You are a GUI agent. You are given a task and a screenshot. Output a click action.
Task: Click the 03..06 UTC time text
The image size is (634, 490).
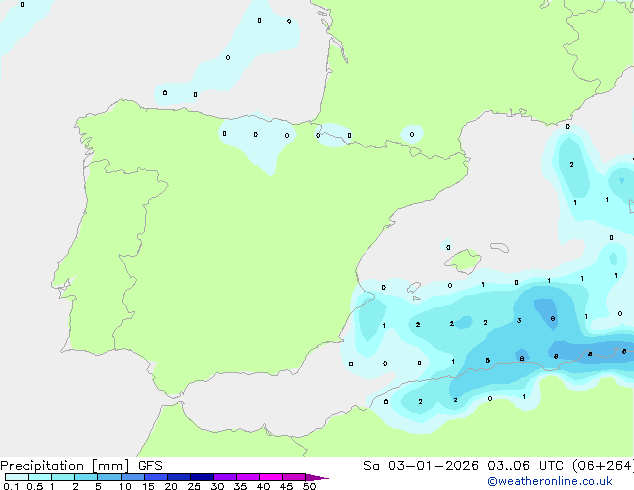point(525,466)
